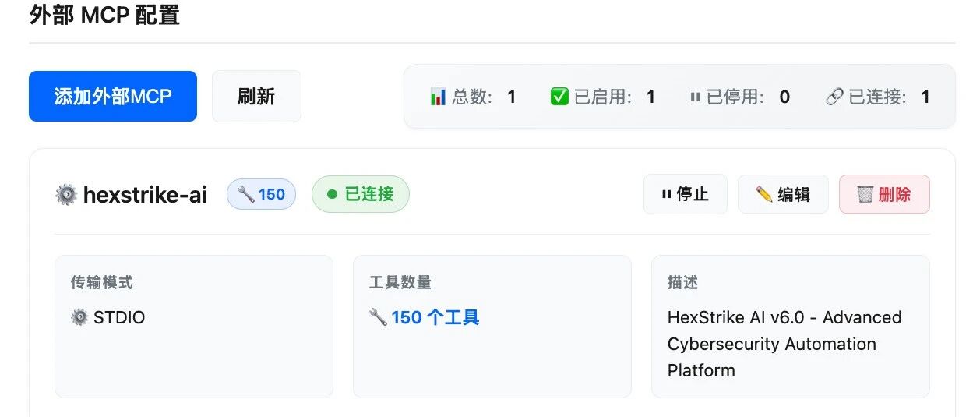Click the green 已连接 status badge
Image resolution: width=980 pixels, height=417 pixels.
361,194
